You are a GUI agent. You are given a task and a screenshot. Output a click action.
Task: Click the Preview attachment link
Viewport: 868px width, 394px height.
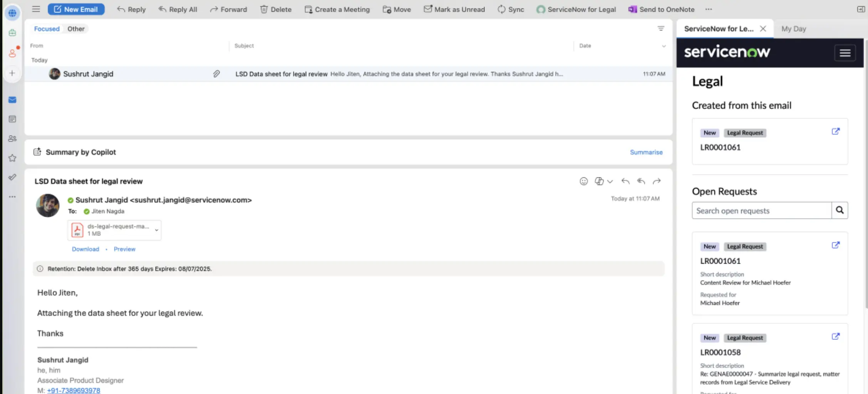pos(124,249)
